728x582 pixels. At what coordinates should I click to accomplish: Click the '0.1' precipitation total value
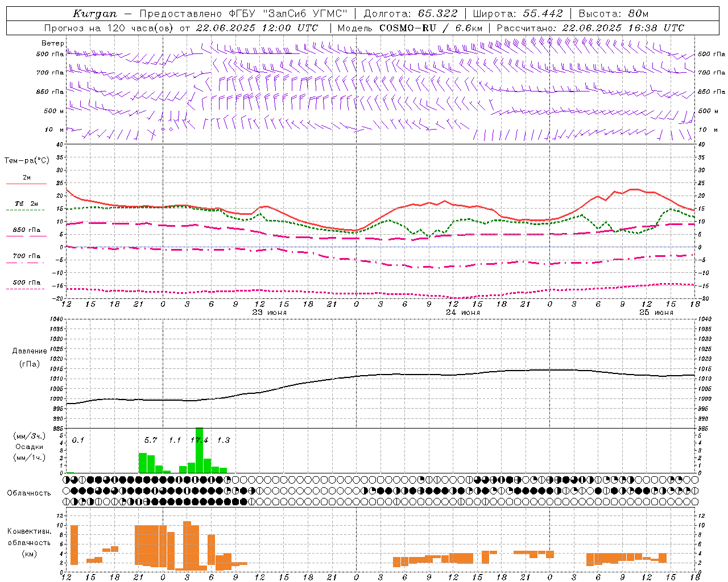[78, 440]
